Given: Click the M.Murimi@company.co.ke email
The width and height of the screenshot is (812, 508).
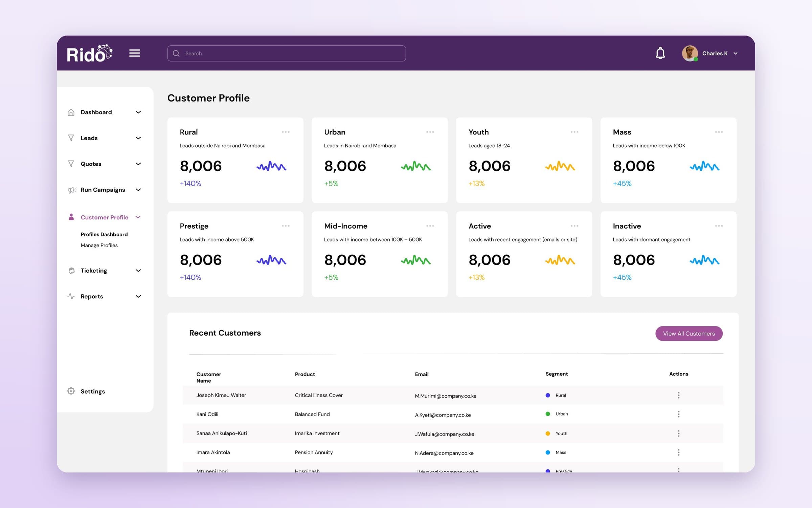Looking at the screenshot, I should 446,396.
